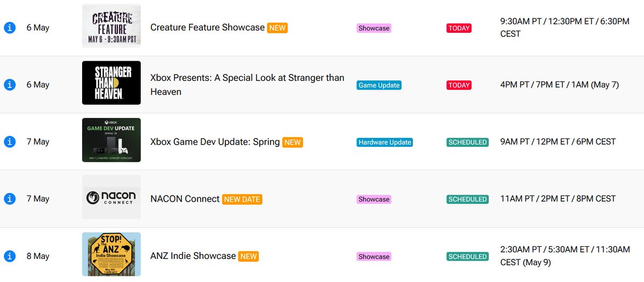
Task: Click the 6 May date in the Stranger than Heaven row
Action: coord(38,85)
